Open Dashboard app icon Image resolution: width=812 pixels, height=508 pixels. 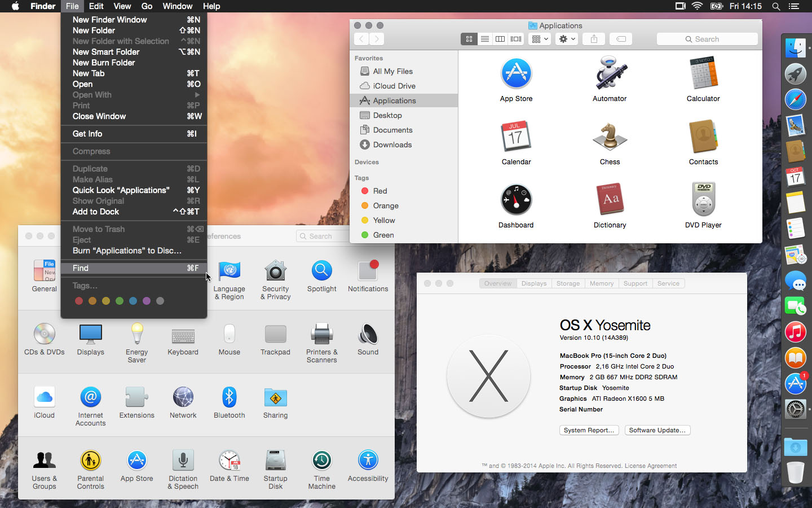[516, 200]
